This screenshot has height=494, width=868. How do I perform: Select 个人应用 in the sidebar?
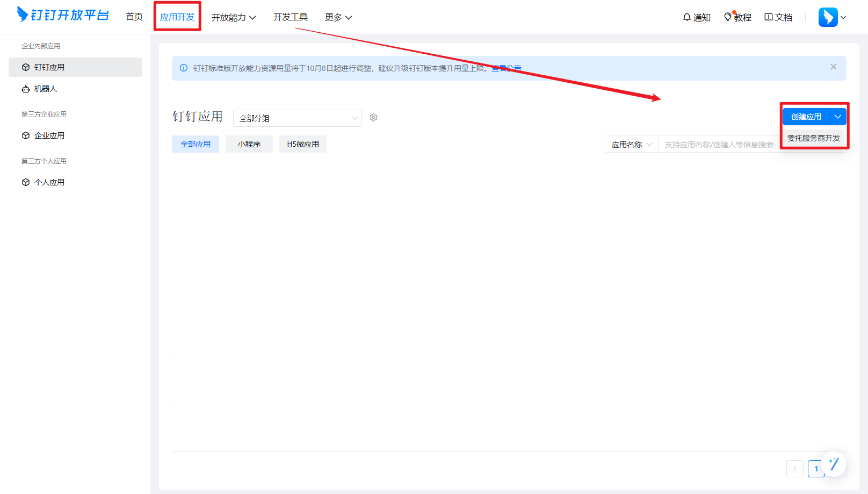pos(75,182)
